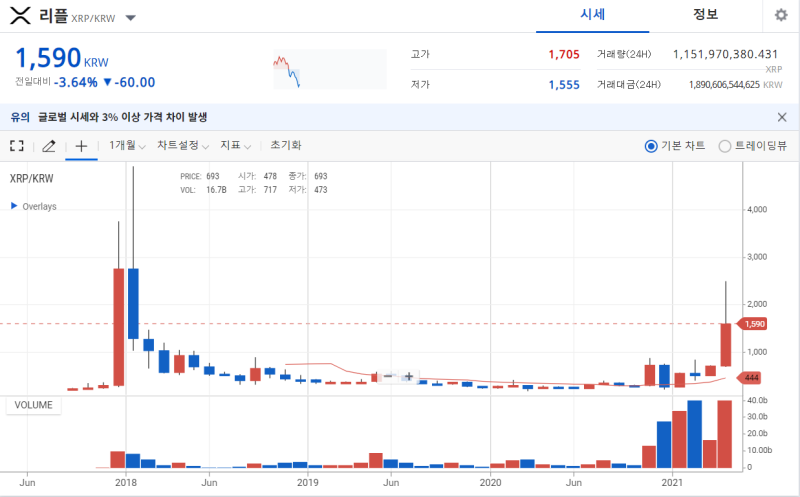The image size is (800, 497).
Task: Click the chart zoom out minus button
Action: coord(388,377)
